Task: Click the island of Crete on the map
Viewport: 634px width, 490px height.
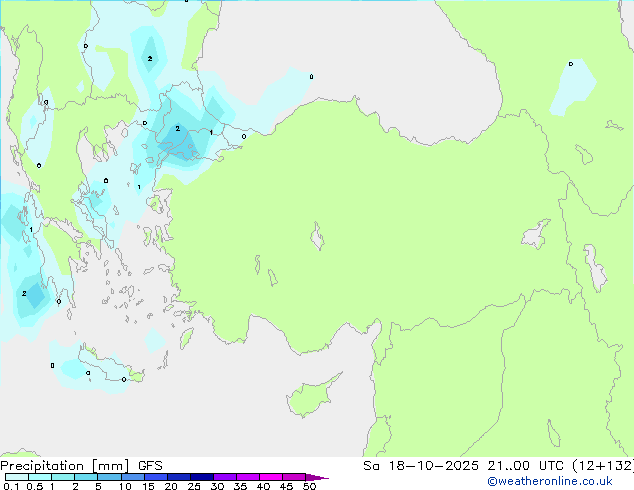Action: tap(109, 366)
